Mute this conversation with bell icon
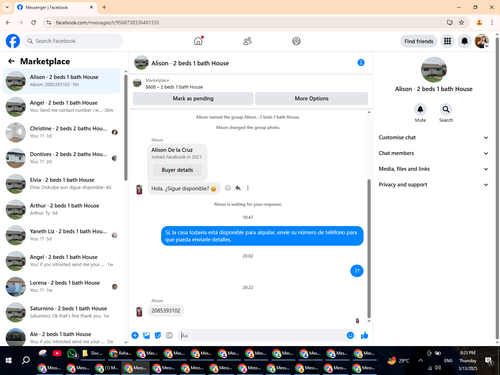Screen dimensions: 500x375 420,109
